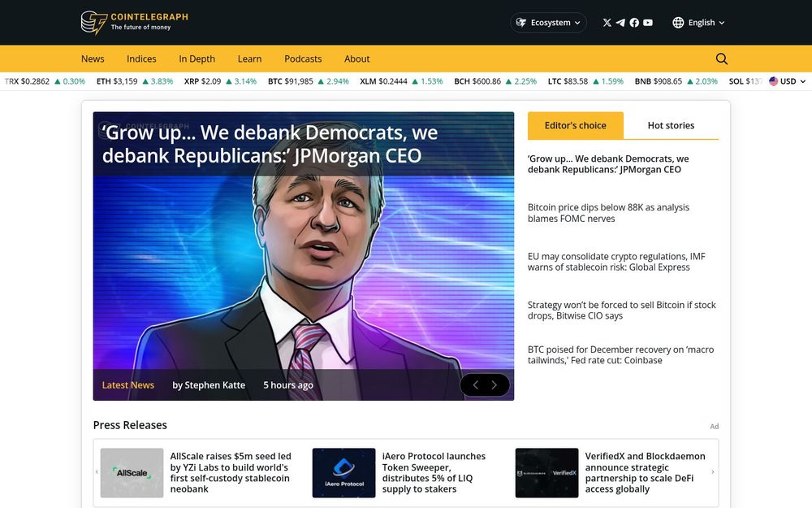This screenshot has height=508, width=812.
Task: Open the iAero Protocol thumbnail
Action: coord(343,473)
